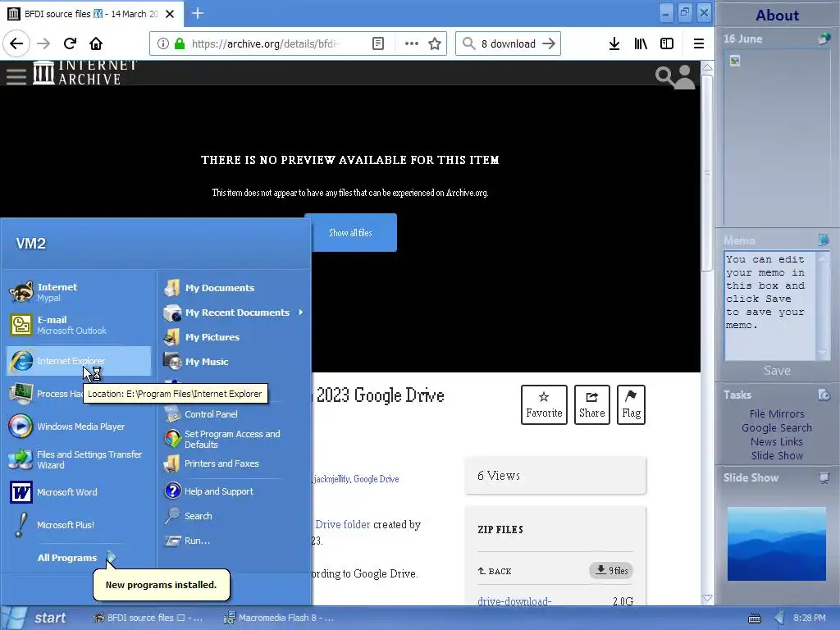Screen dimensions: 840x630
Task: Open Set Program Access and Defaults
Action: click(x=235, y=439)
